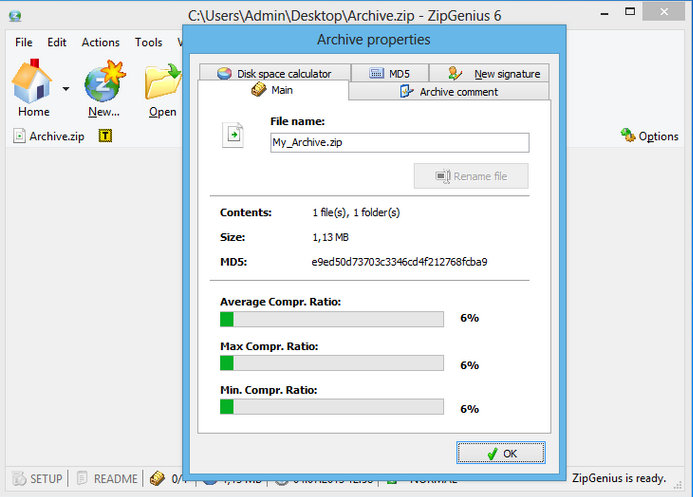Minimize the ZipGenius window
This screenshot has width=693, height=497.
[x=605, y=12]
